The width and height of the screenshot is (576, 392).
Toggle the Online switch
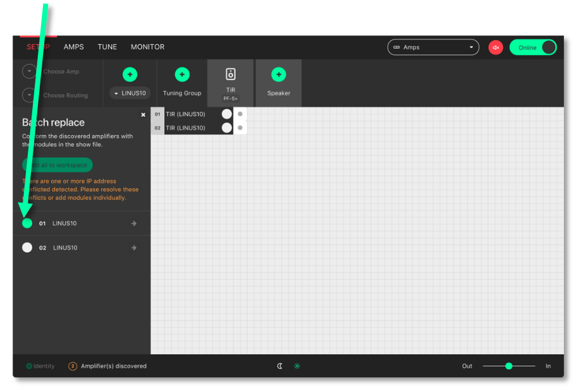point(533,47)
